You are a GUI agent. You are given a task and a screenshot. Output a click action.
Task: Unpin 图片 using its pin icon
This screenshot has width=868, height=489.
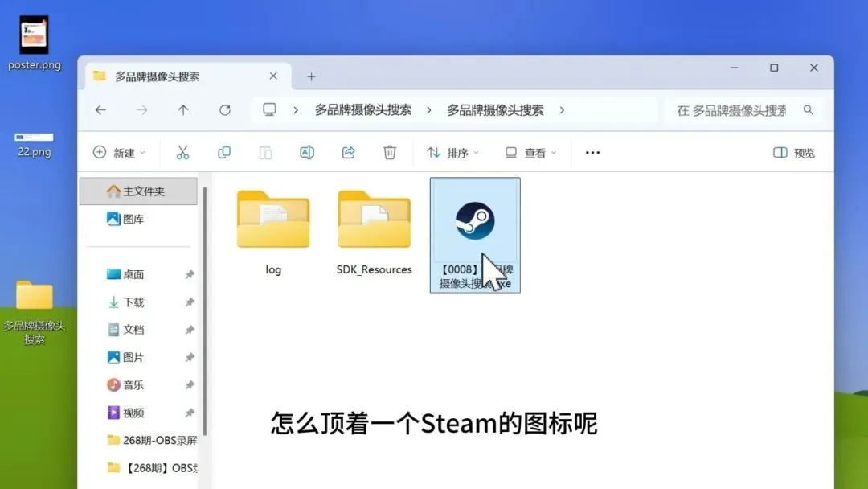pos(190,357)
